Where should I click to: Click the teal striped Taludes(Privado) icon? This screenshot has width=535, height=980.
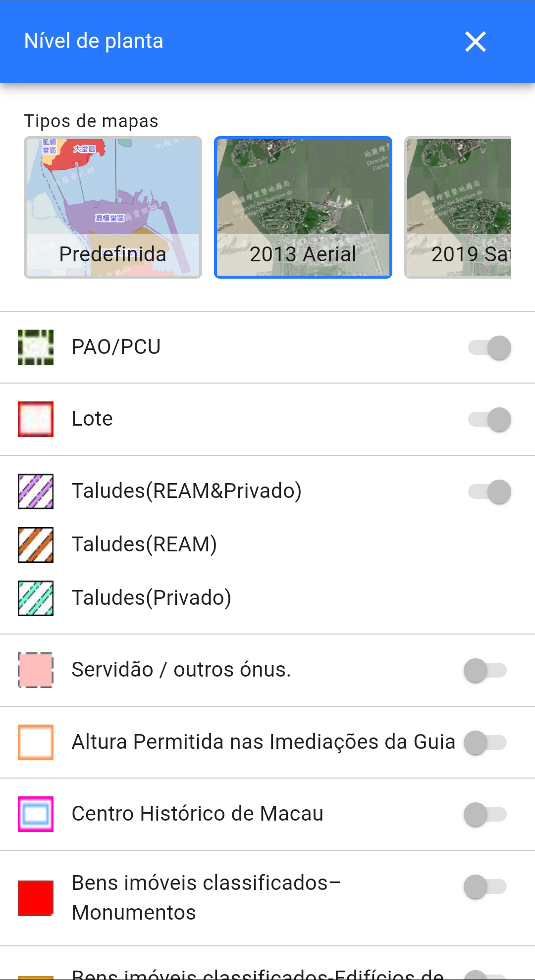click(x=36, y=598)
